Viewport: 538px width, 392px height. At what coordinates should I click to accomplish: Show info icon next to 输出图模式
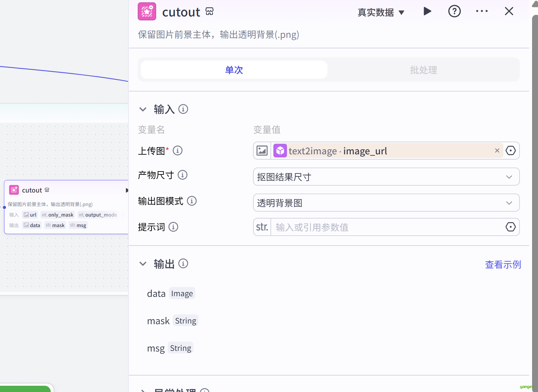(192, 201)
